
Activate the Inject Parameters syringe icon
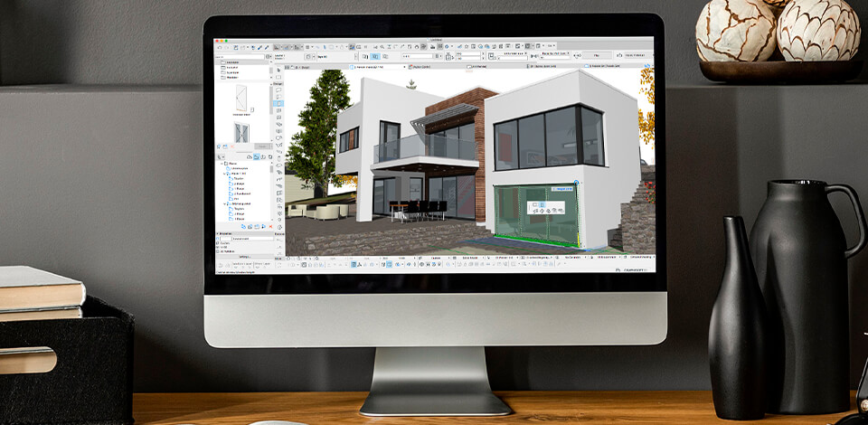pos(267,47)
